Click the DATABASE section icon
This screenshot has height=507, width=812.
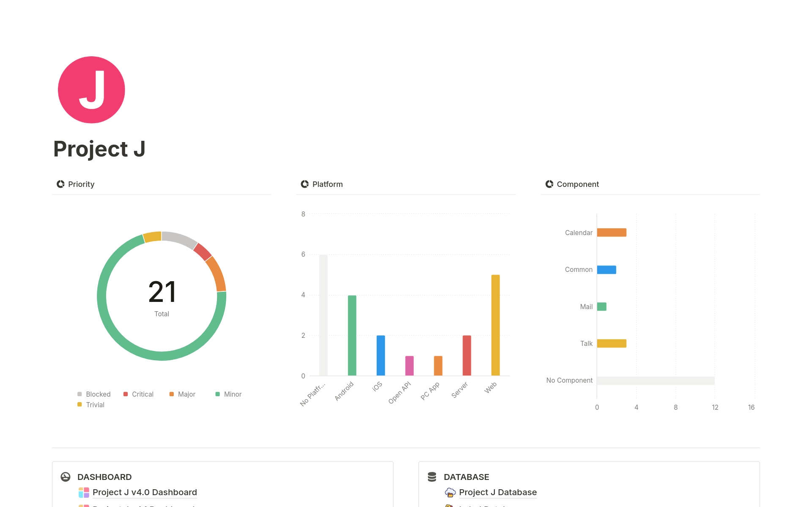(x=432, y=477)
